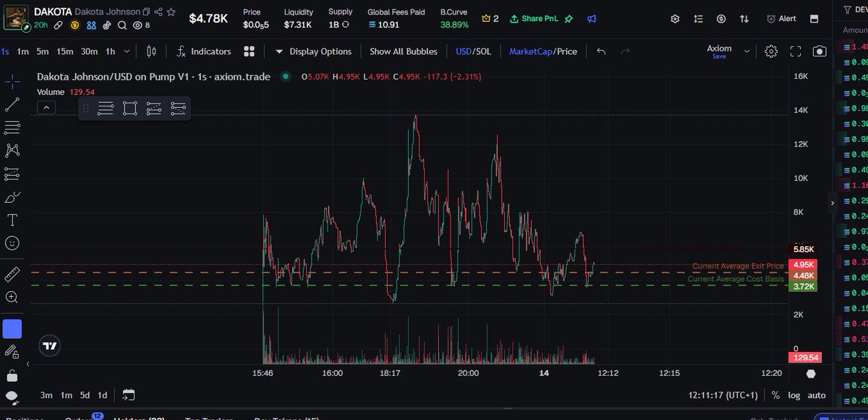Click the pin icon next to Share PnL
868x420 pixels.
569,19
